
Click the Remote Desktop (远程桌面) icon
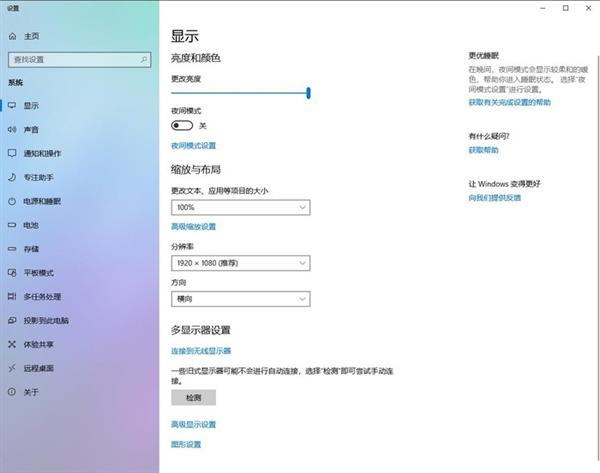click(x=12, y=368)
